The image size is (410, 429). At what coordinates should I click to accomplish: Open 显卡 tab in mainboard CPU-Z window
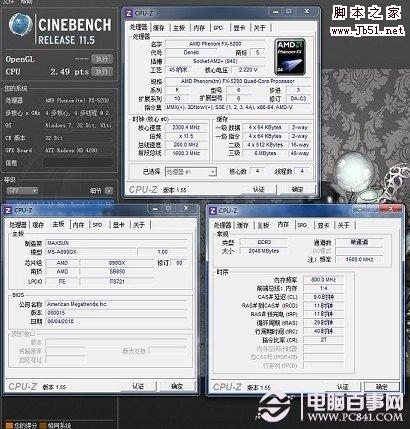click(119, 225)
